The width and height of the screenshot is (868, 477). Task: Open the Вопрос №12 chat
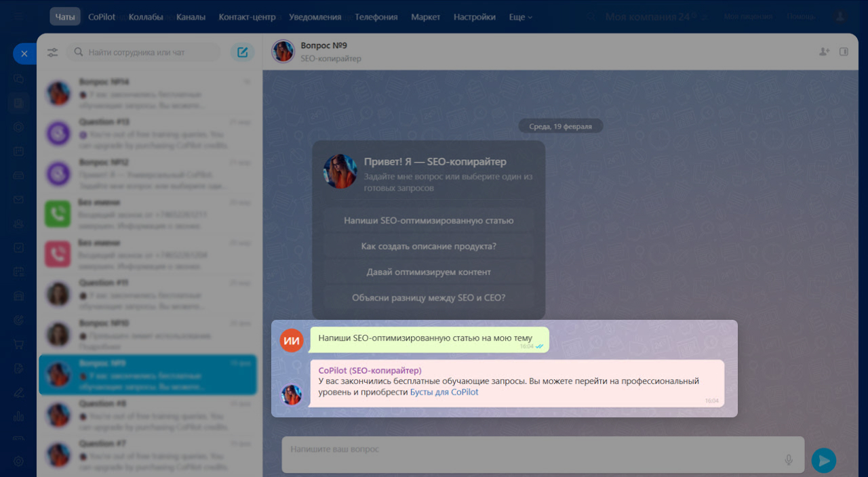click(x=148, y=173)
